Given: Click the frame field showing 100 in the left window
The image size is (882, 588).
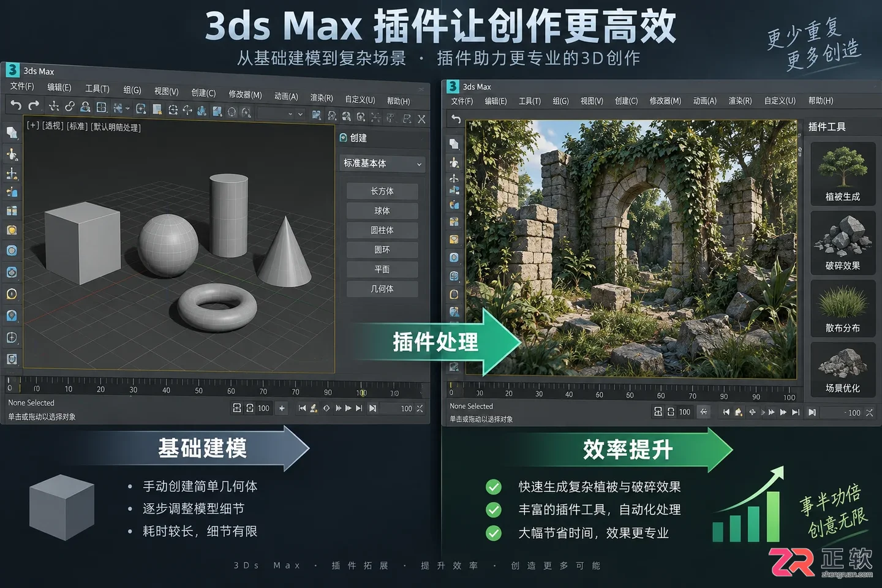Looking at the screenshot, I should click(397, 409).
